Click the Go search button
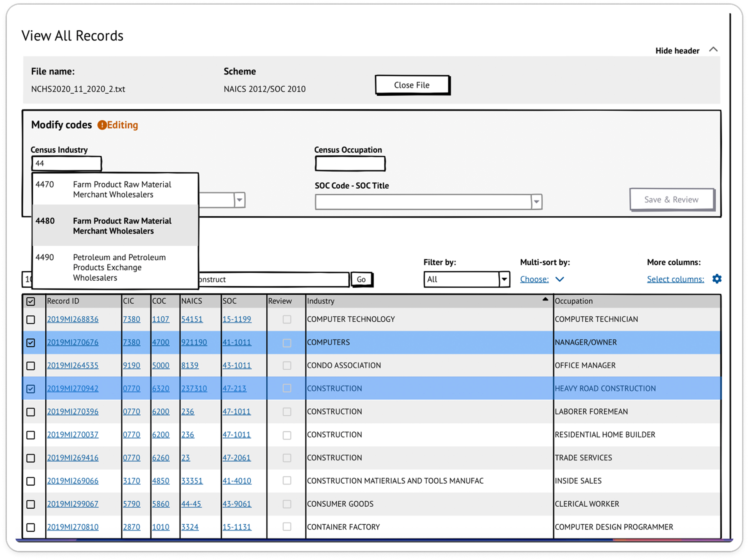The image size is (749, 560). (x=362, y=279)
